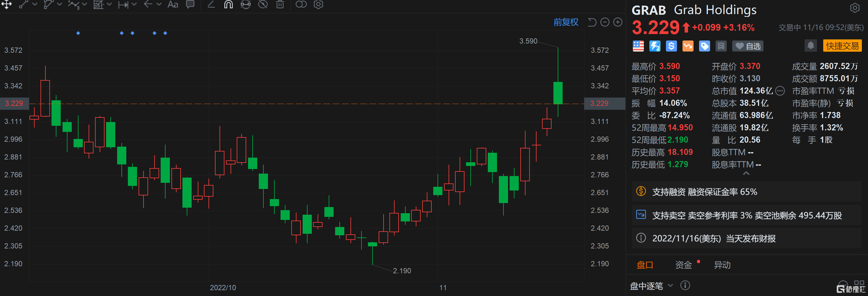Click the blue price tag icon

click(x=704, y=46)
